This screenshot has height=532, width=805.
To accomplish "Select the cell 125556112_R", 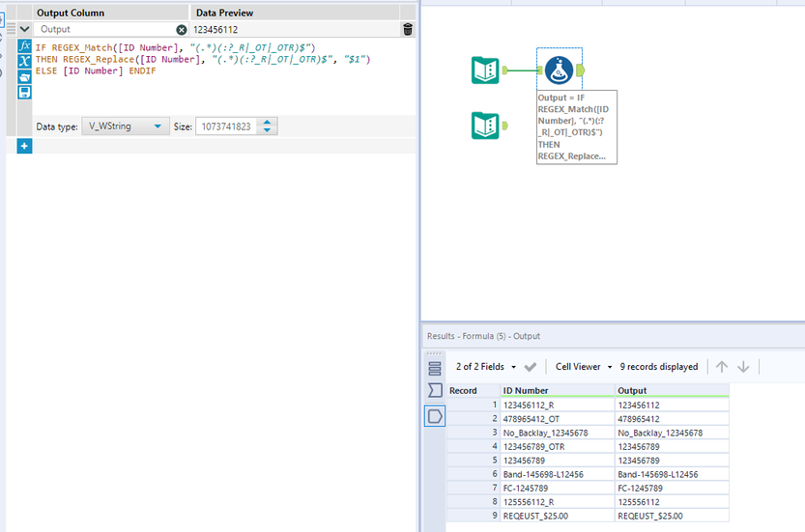I will coord(558,502).
